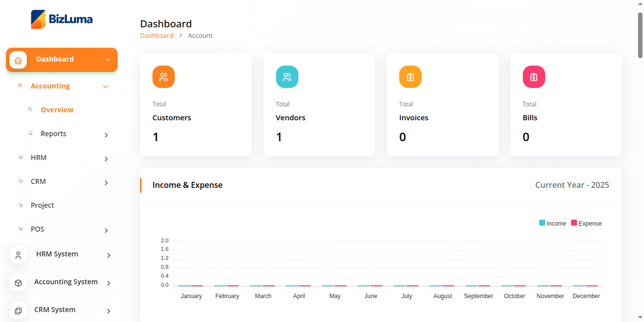Expand the Reports submenu arrow
Image resolution: width=644 pixels, height=322 pixels.
coord(106,135)
